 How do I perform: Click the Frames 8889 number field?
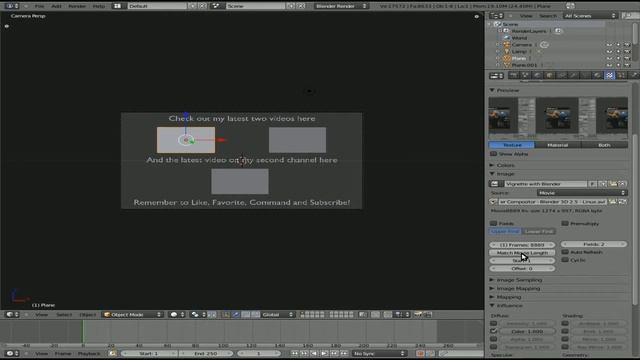tap(522, 244)
